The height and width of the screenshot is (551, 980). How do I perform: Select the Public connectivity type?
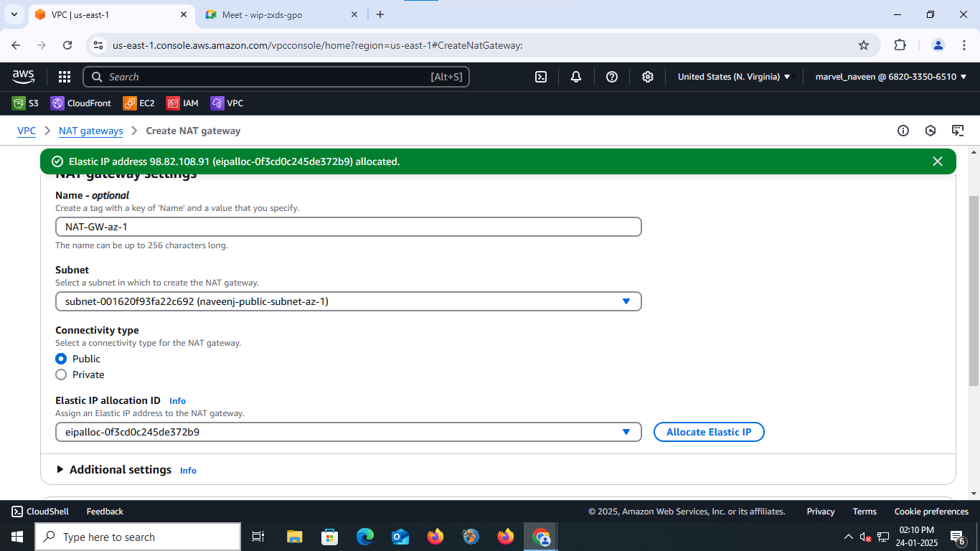(61, 359)
